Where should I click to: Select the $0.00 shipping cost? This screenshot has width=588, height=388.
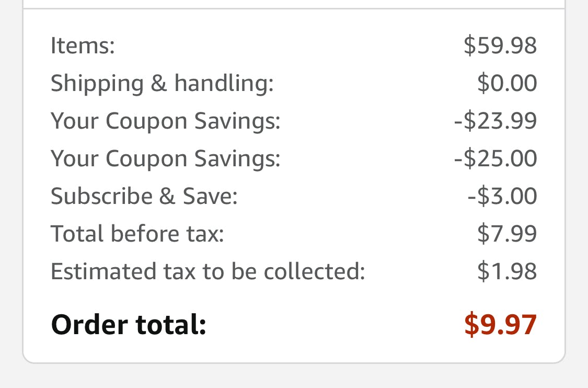coord(507,84)
